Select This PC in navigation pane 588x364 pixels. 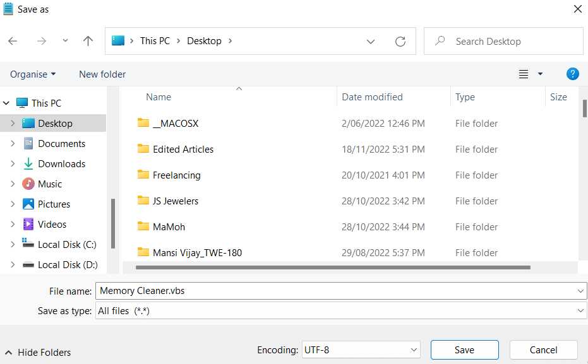[46, 103]
